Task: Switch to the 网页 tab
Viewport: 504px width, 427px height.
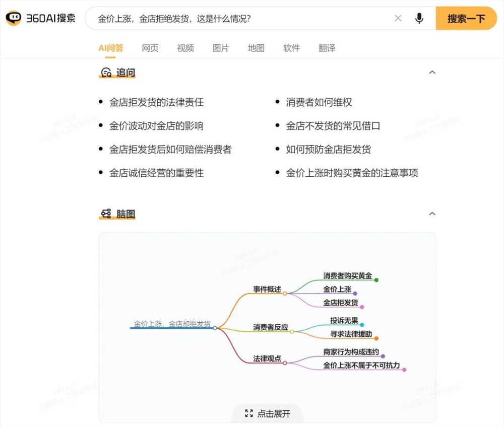Action: (150, 48)
